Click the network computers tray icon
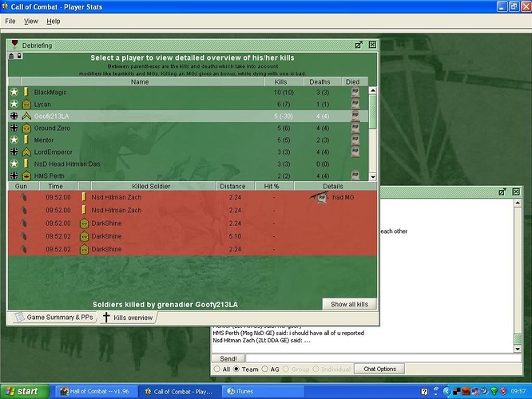This screenshot has width=532, height=399. [x=475, y=392]
